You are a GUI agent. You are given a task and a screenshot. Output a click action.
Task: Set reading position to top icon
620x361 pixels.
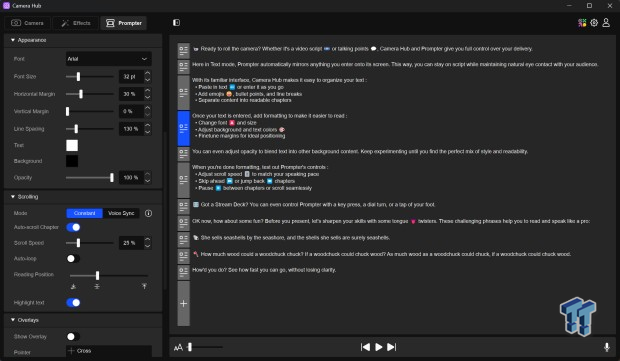(144, 286)
